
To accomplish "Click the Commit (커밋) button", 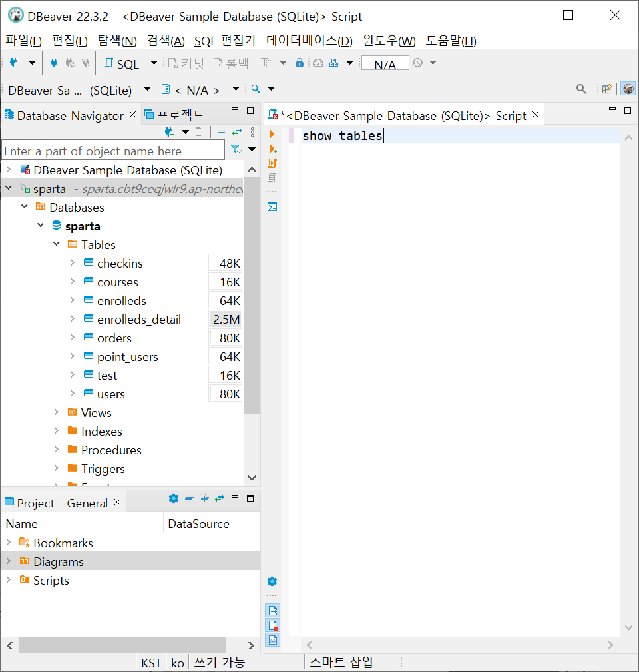I will pos(186,63).
